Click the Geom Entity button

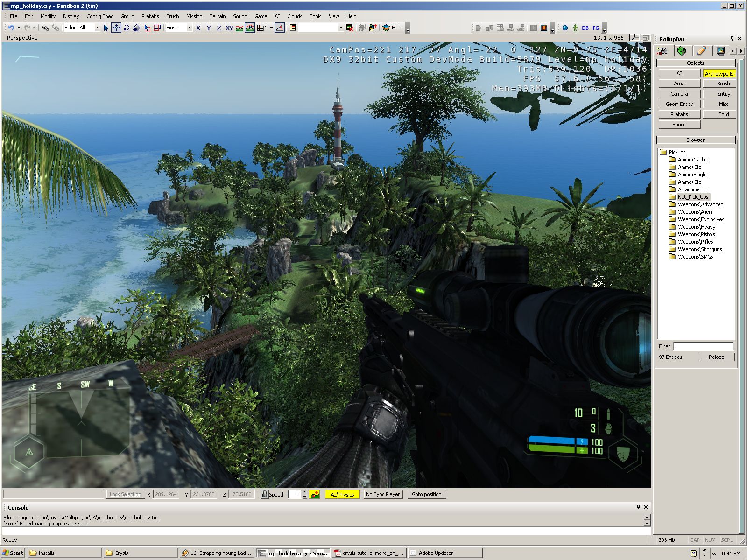click(x=679, y=104)
